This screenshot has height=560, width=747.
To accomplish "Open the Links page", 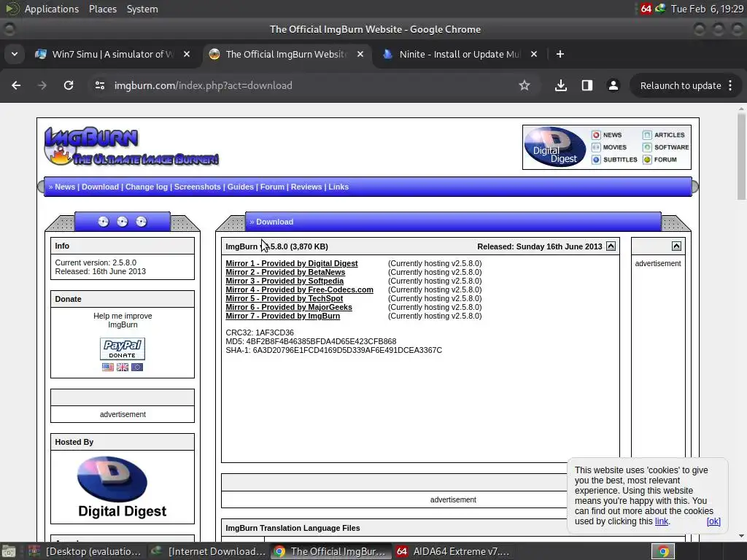I will tap(338, 187).
